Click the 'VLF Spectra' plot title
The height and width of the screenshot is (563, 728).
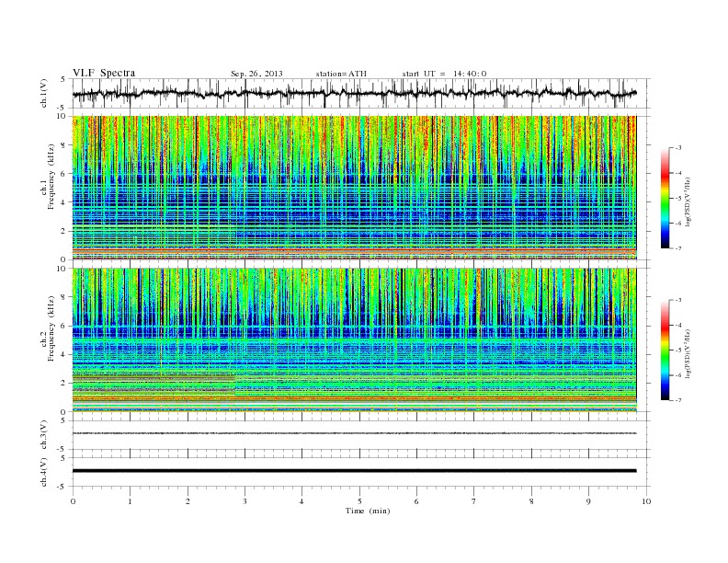point(104,73)
